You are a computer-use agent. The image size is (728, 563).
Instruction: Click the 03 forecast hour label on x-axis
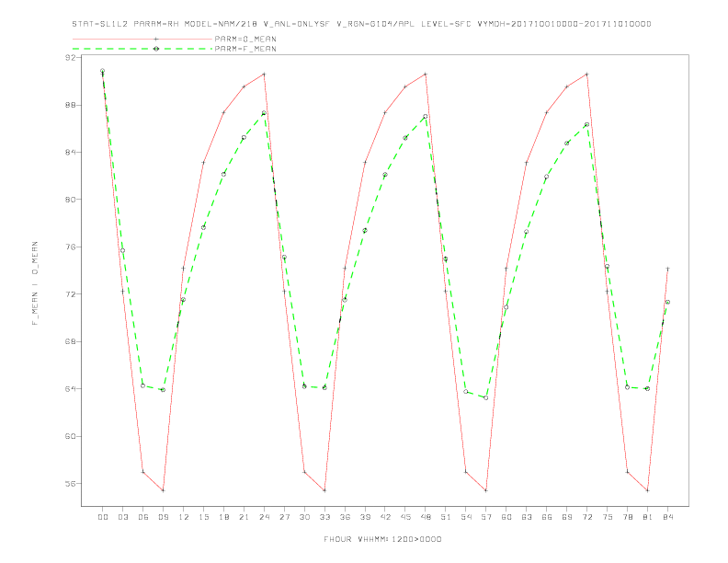pos(122,517)
